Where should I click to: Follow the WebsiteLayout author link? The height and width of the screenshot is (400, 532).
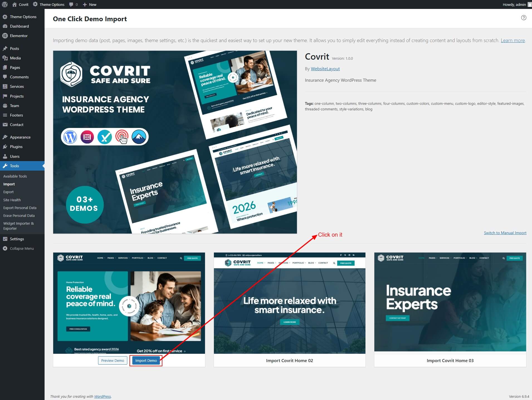click(x=325, y=69)
